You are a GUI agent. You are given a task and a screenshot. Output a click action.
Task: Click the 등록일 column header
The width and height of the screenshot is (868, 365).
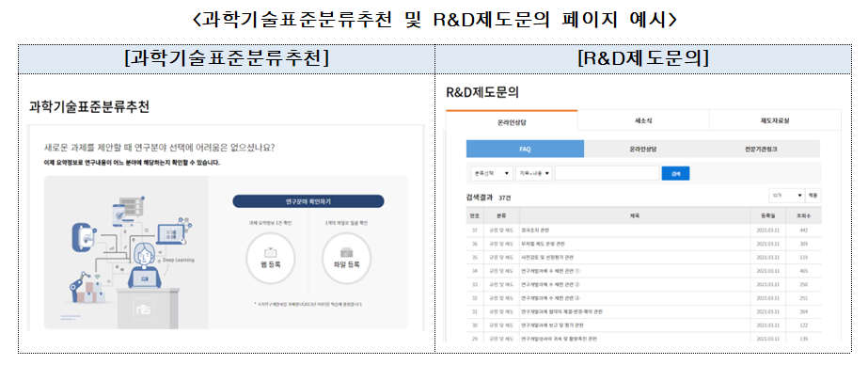[x=767, y=215]
